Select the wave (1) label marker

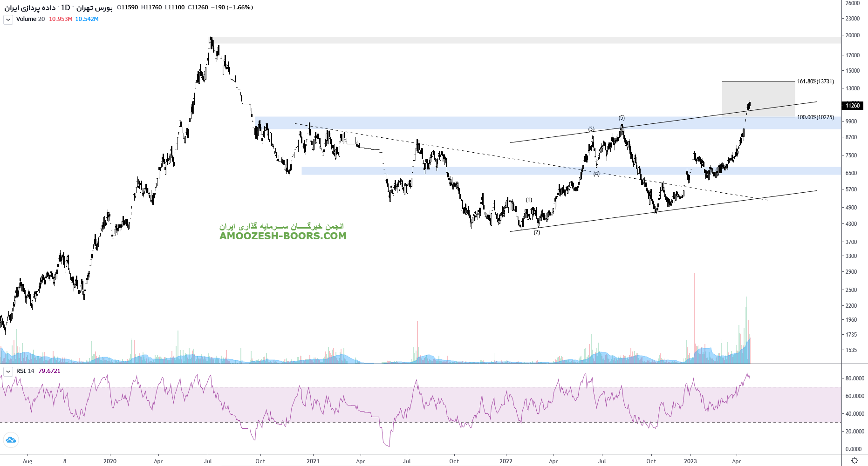pyautogui.click(x=529, y=200)
